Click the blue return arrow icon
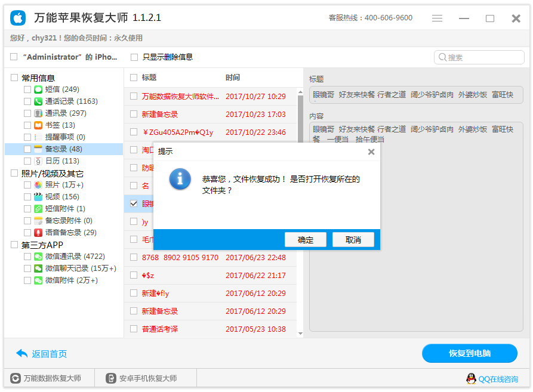Screen dimensions: 533x392 point(21,354)
